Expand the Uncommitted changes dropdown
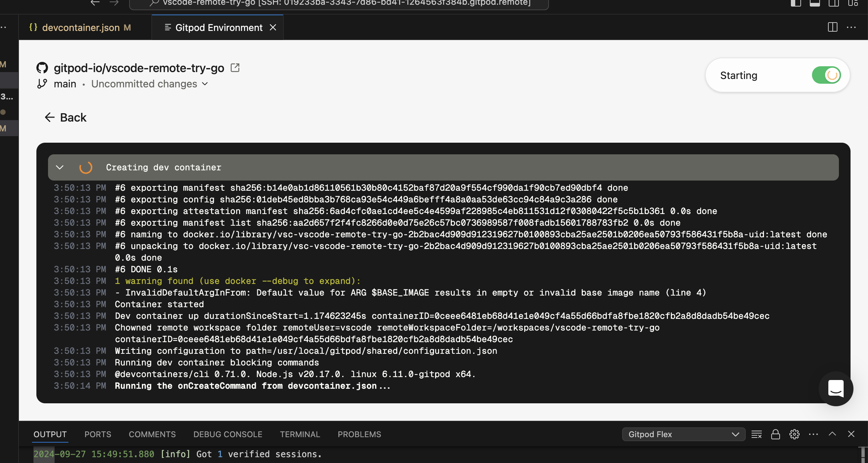 150,84
